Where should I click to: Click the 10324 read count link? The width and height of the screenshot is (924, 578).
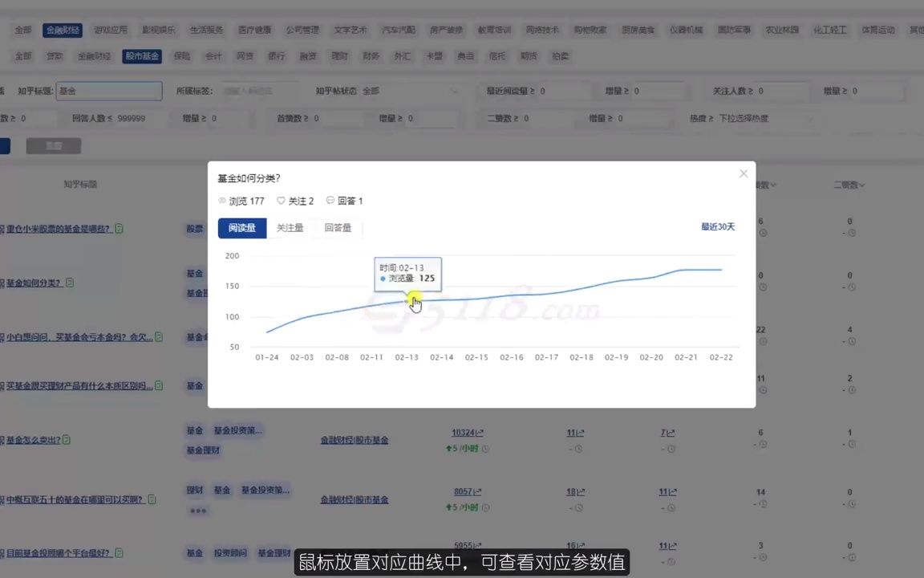click(x=463, y=433)
